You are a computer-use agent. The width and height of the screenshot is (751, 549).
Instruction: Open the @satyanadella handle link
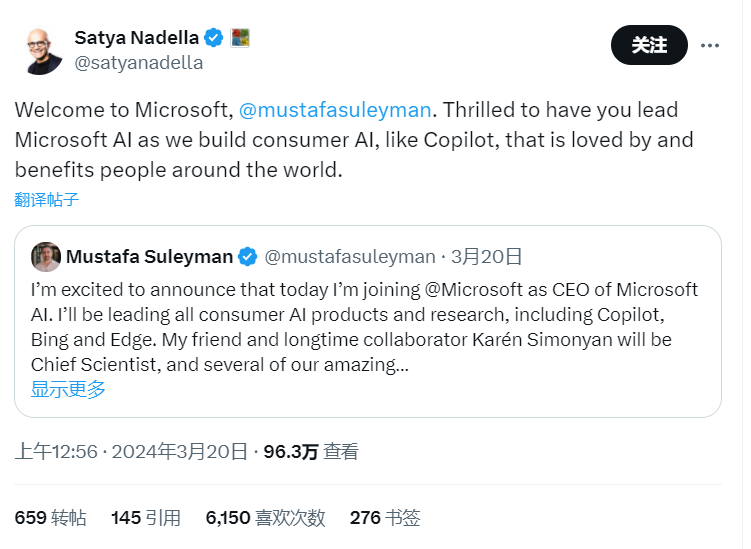pyautogui.click(x=138, y=62)
